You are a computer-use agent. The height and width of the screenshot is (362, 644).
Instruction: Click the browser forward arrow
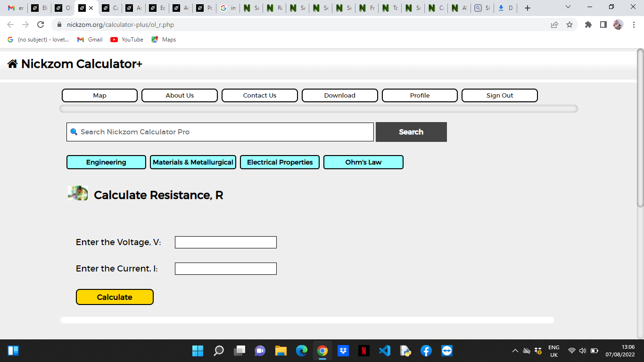click(x=25, y=25)
